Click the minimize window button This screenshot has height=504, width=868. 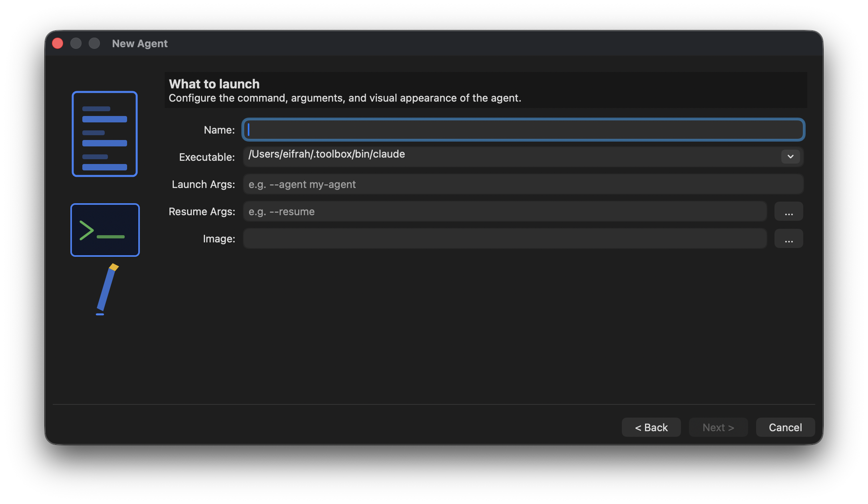tap(76, 43)
